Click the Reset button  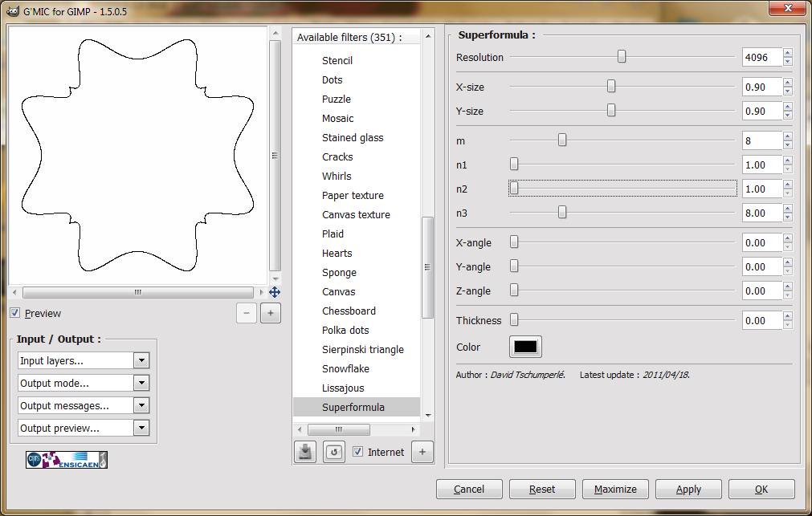pyautogui.click(x=542, y=489)
